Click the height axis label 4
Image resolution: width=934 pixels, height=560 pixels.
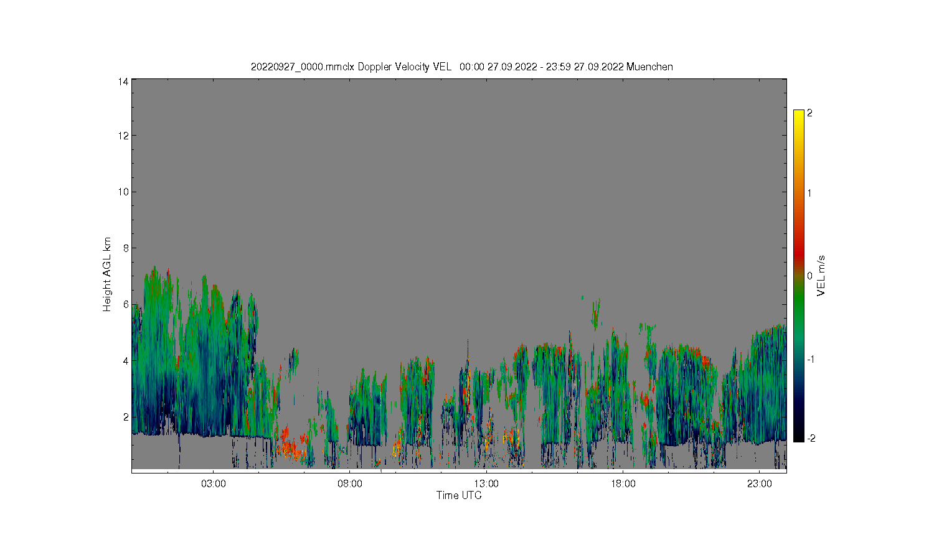click(126, 360)
